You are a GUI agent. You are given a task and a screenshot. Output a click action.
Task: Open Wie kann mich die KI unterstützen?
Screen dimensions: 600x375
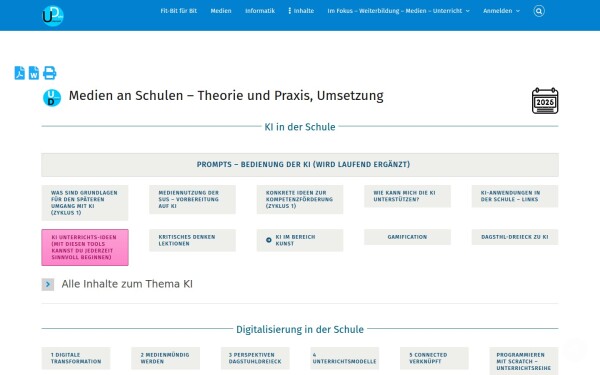point(408,196)
